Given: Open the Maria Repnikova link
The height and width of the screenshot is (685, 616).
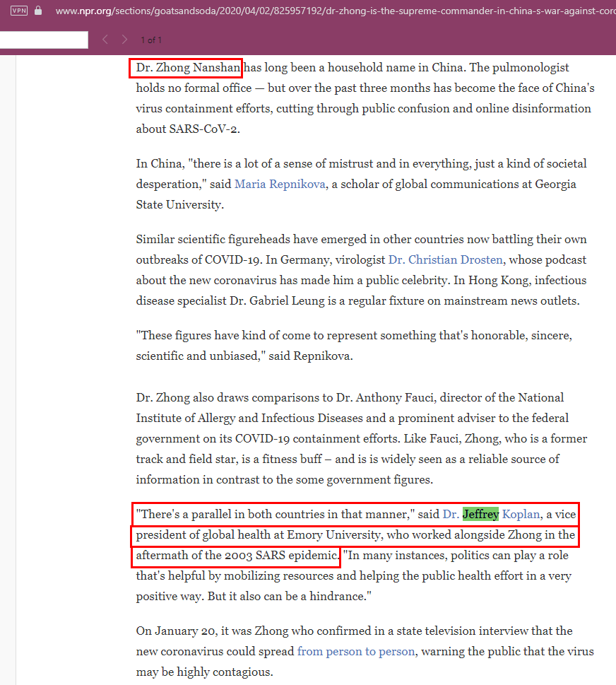Looking at the screenshot, I should click(280, 185).
